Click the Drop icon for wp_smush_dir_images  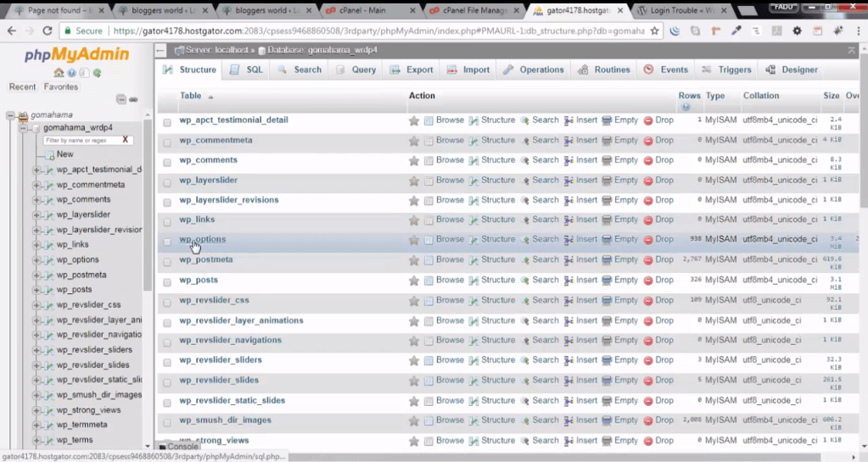(648, 421)
